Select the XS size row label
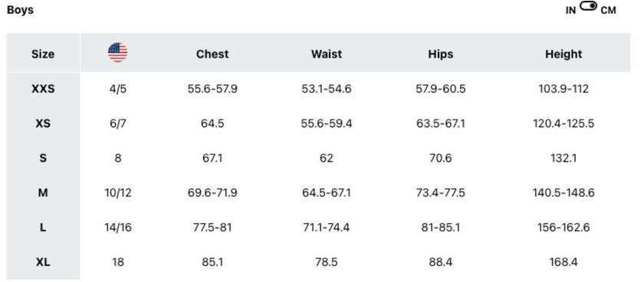This screenshot has height=282, width=644. (43, 123)
